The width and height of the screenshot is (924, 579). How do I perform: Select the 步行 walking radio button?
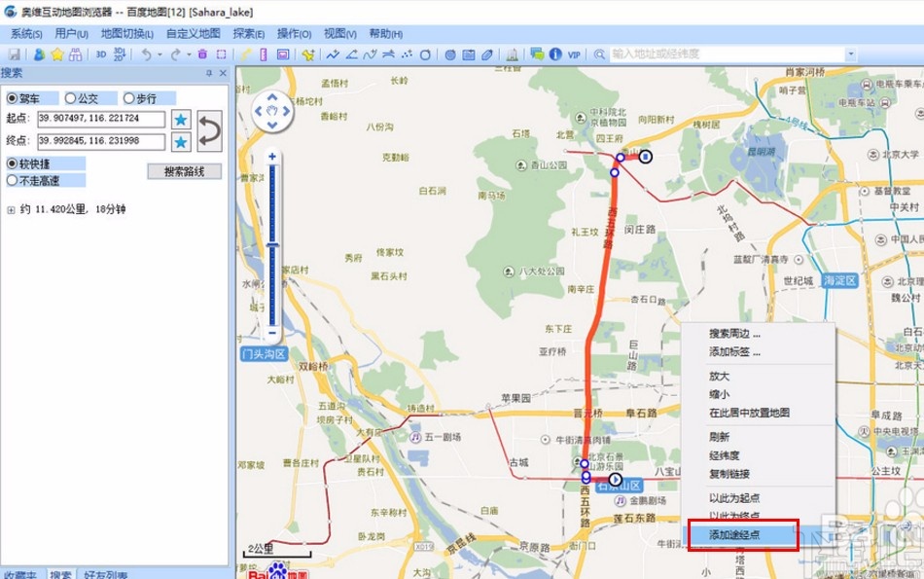[128, 98]
